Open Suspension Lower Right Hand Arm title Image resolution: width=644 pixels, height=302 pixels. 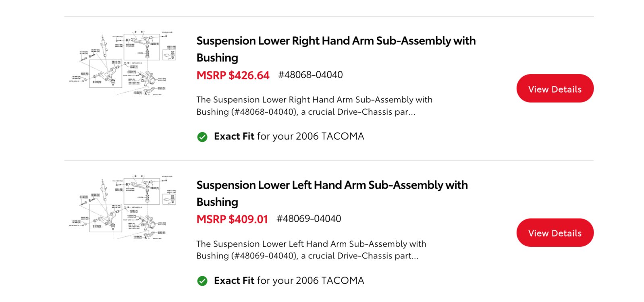pos(336,49)
